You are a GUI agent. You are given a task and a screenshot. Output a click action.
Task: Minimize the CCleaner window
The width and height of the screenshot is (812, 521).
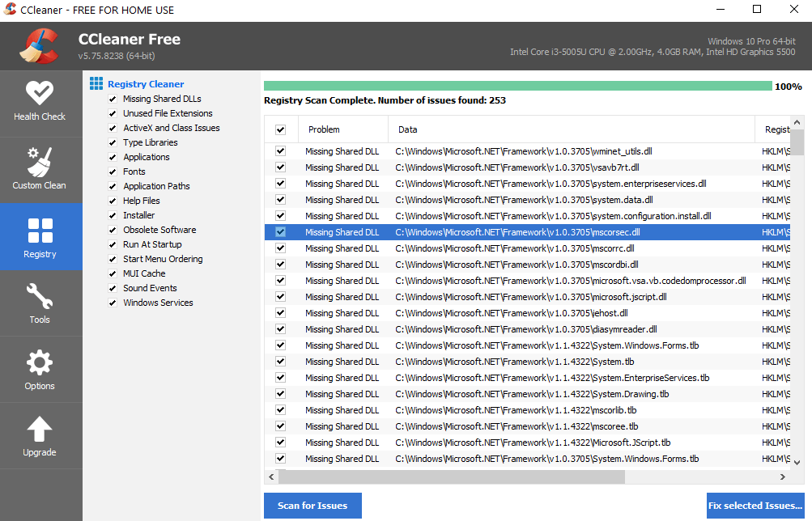(720, 10)
